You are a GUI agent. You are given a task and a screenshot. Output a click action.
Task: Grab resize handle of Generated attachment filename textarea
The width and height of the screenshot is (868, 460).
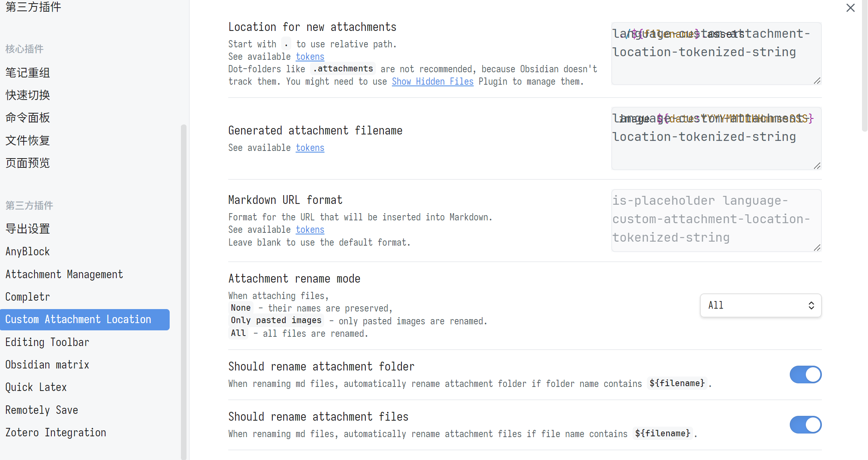(817, 166)
